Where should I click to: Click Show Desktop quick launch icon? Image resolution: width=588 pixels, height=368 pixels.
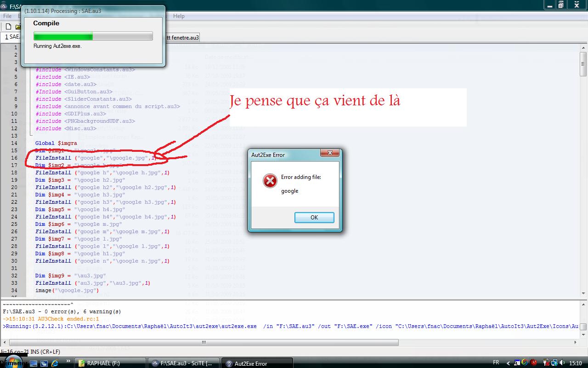pos(34,363)
